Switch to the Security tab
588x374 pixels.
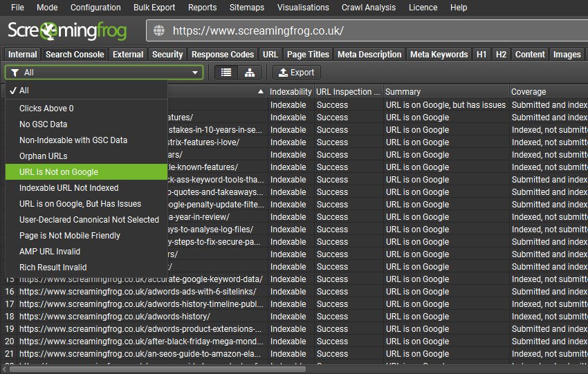[167, 55]
